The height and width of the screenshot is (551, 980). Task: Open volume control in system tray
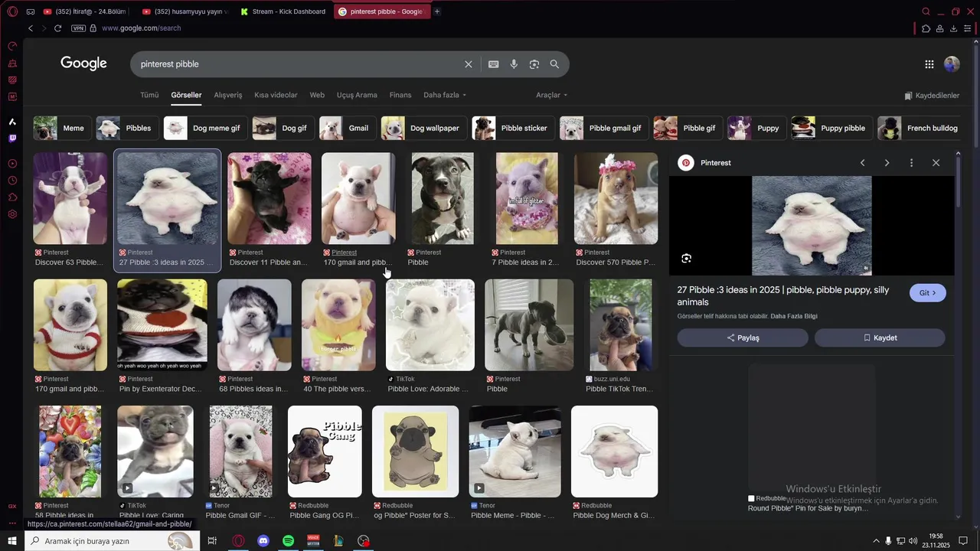coord(913,541)
